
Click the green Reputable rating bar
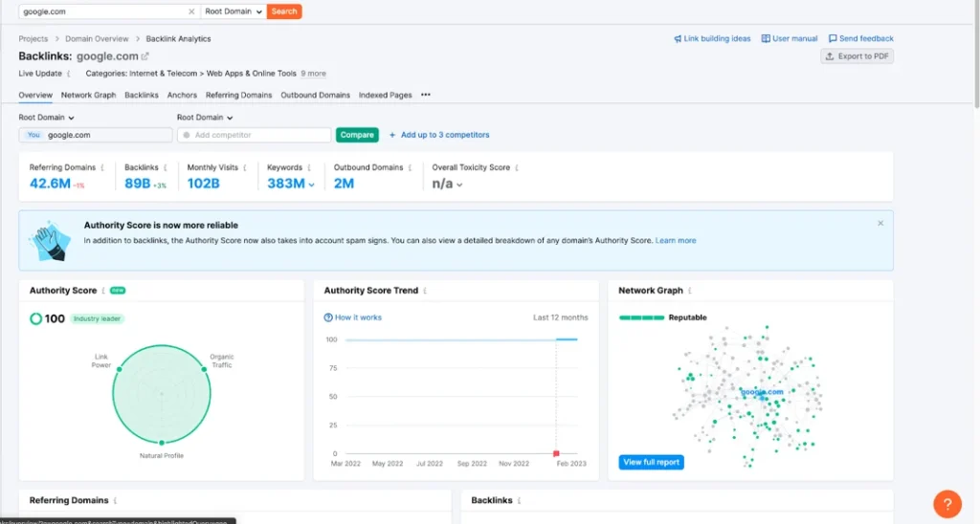click(641, 317)
